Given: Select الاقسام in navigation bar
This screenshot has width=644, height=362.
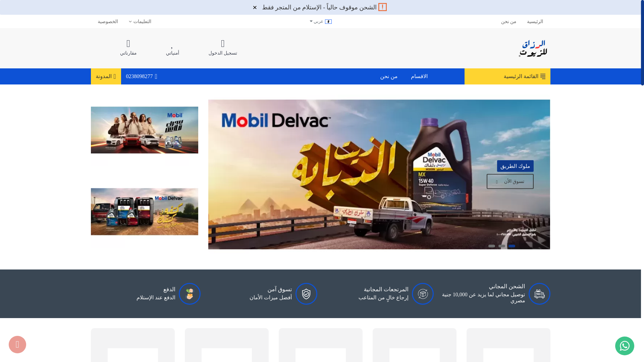Looking at the screenshot, I should pyautogui.click(x=419, y=76).
